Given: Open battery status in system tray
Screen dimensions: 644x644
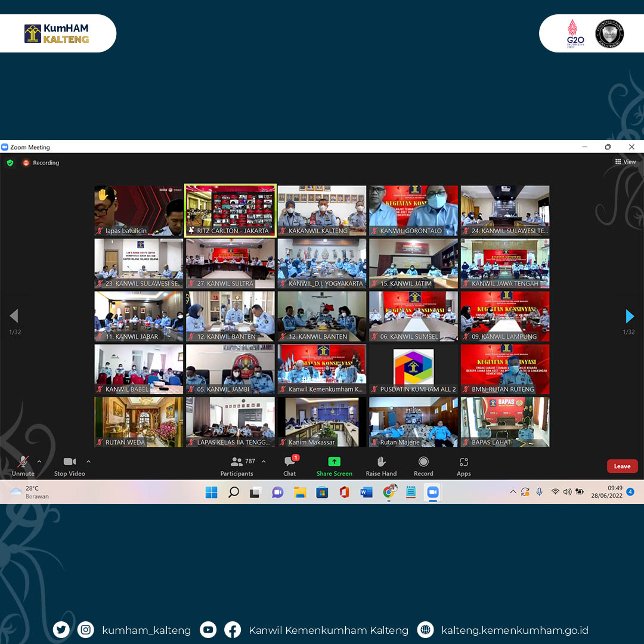Looking at the screenshot, I should [580, 491].
